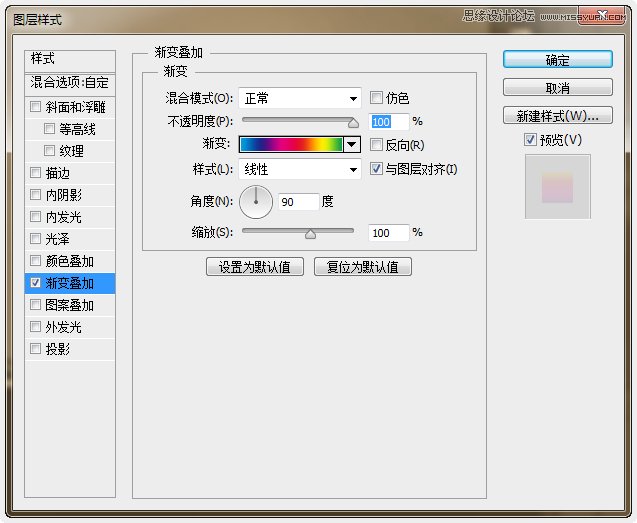Uncheck 与图层对齐(I) option

point(376,169)
